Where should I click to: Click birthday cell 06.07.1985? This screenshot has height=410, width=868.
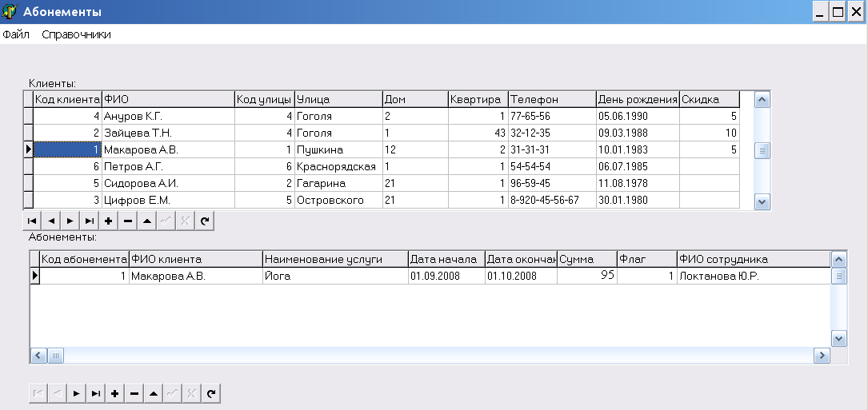tap(638, 166)
